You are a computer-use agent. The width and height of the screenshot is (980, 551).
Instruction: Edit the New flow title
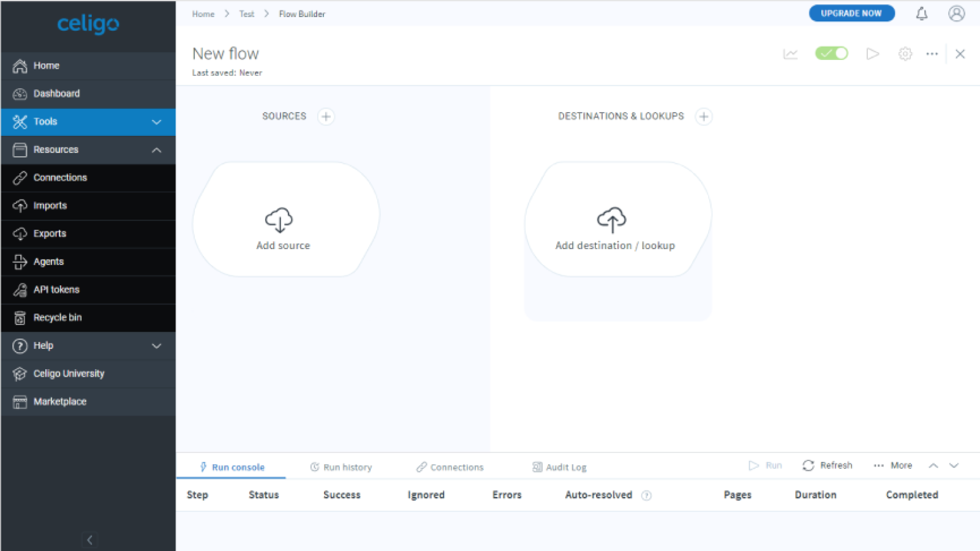(226, 54)
